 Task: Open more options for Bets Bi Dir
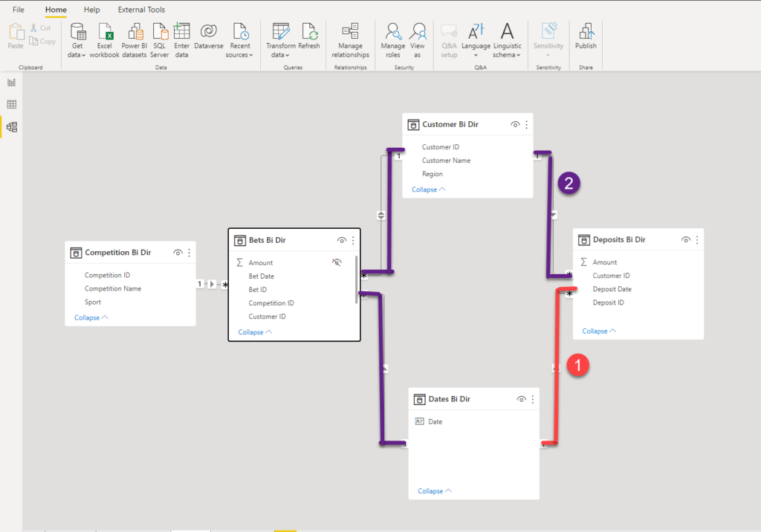(x=353, y=240)
